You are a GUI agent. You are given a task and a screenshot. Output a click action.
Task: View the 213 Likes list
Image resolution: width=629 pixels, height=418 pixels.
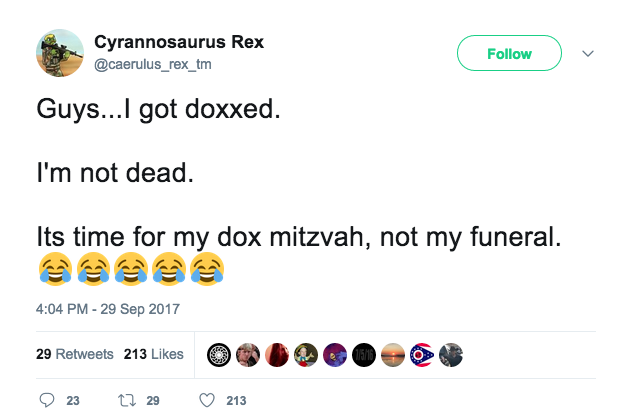tap(153, 354)
